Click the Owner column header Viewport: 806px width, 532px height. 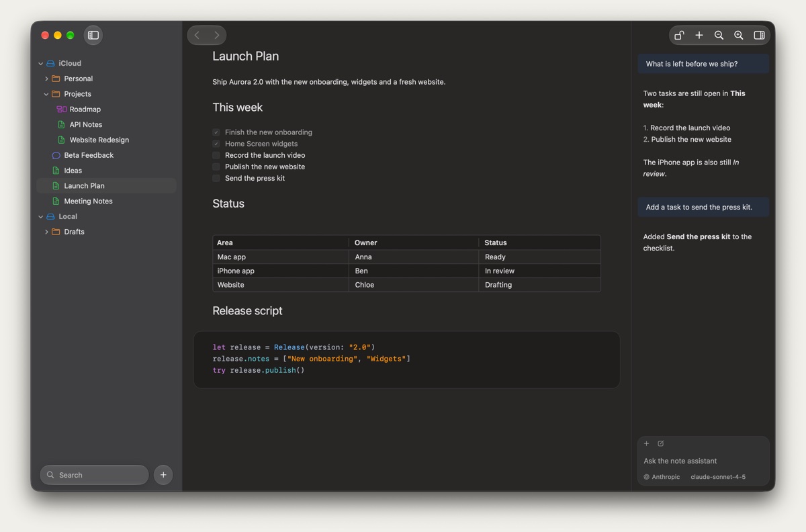click(414, 242)
